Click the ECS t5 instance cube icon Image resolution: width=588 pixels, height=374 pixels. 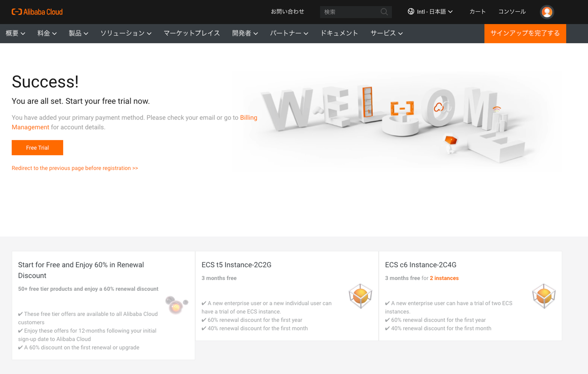click(360, 296)
